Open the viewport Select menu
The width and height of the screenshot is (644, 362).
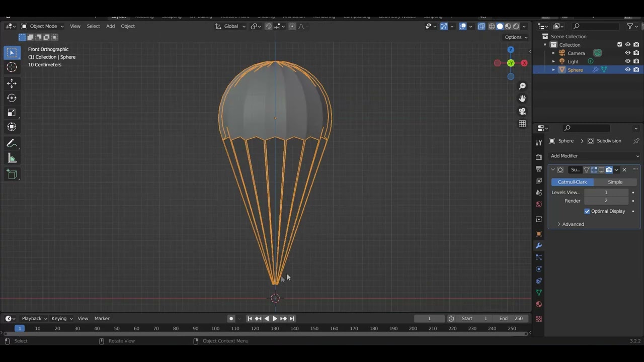coord(93,26)
